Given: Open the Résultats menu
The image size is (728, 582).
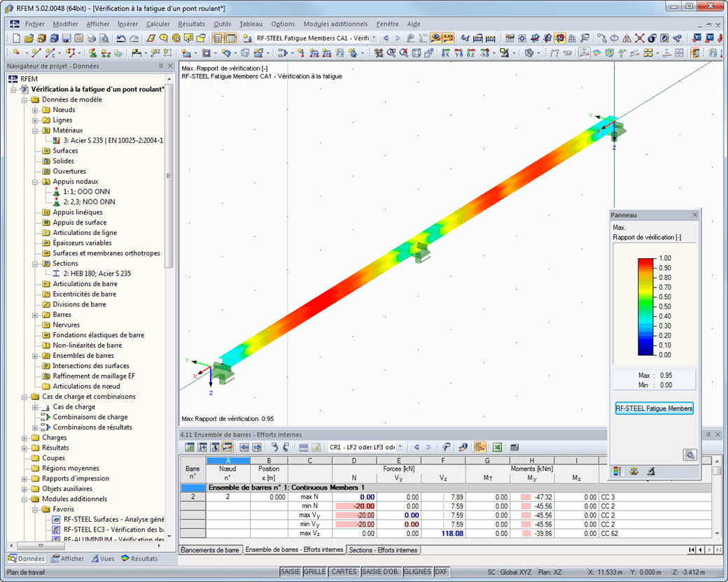Looking at the screenshot, I should [x=191, y=24].
